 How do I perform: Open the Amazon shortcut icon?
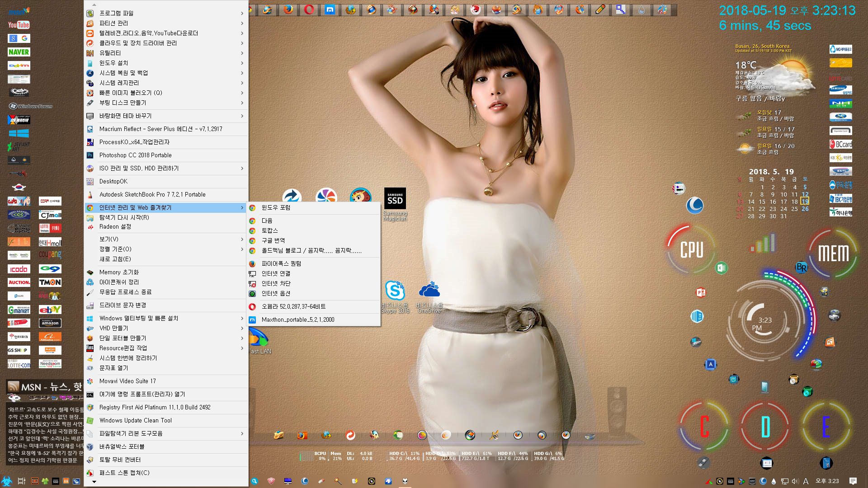point(50,323)
